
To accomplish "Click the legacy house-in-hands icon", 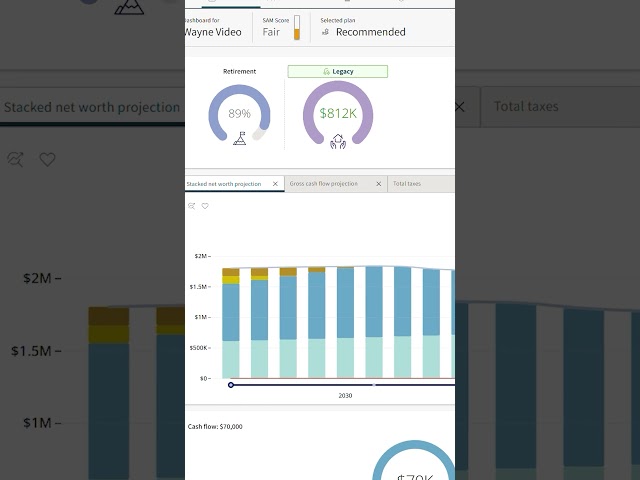I will coord(338,142).
